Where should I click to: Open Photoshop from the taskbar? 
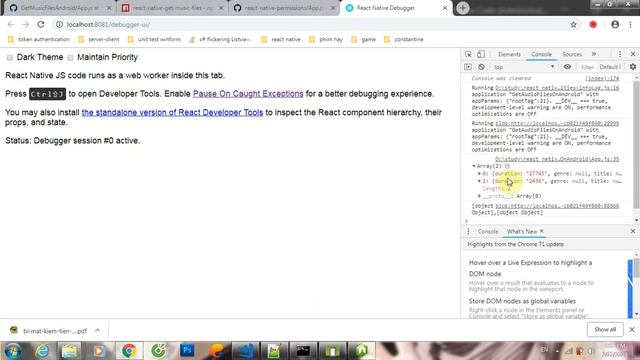tap(187, 351)
